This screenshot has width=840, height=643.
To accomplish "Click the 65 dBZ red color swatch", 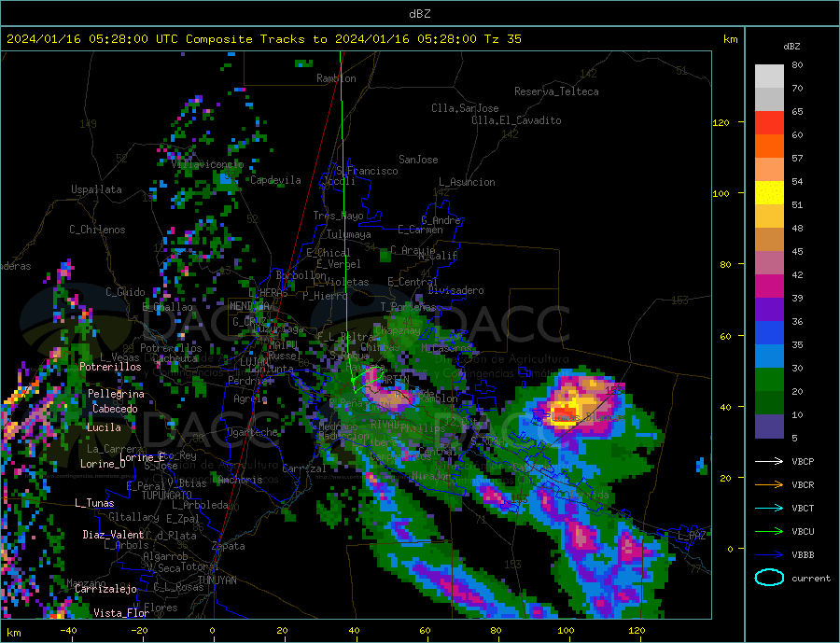I will point(769,122).
